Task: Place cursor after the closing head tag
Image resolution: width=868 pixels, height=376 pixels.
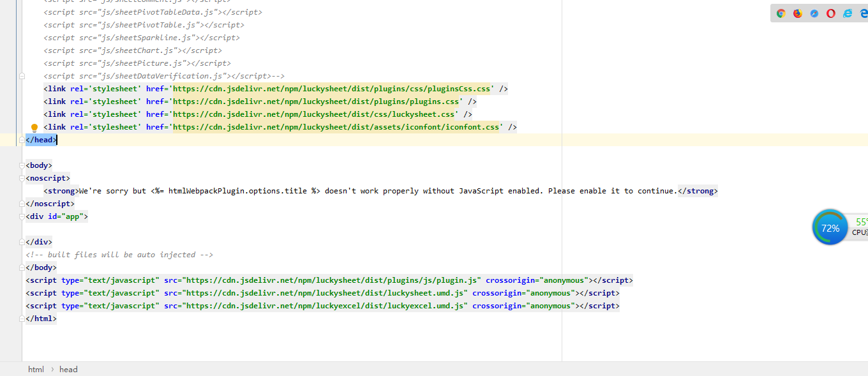Action: tap(57, 139)
